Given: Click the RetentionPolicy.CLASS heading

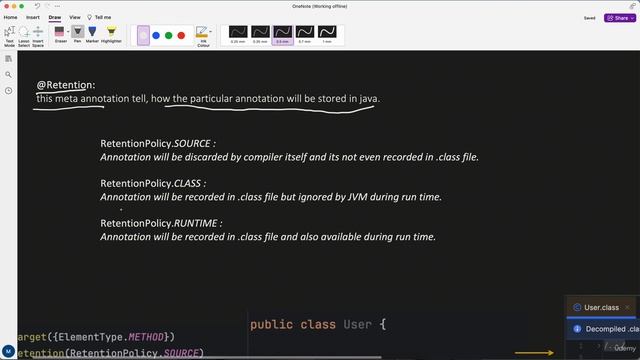Looking at the screenshot, I should click(x=153, y=183).
